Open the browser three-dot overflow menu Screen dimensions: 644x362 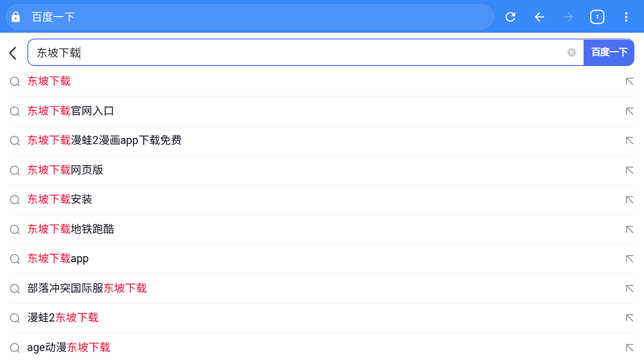[626, 17]
